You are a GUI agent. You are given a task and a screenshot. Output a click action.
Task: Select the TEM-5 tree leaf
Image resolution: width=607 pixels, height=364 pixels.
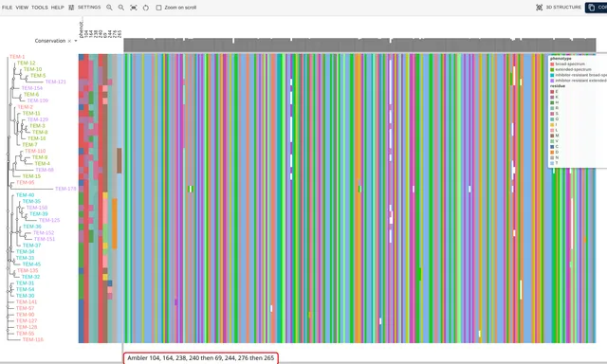point(38,76)
